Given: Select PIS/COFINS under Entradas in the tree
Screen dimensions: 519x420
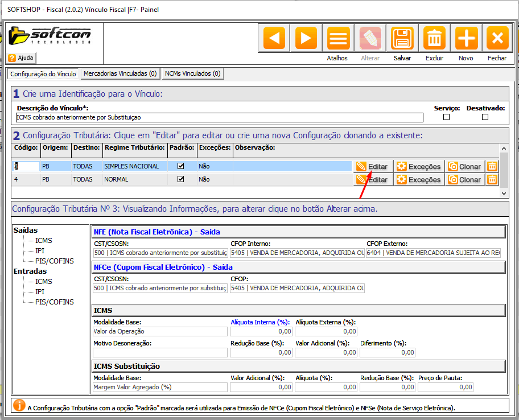Looking at the screenshot, I should (54, 302).
